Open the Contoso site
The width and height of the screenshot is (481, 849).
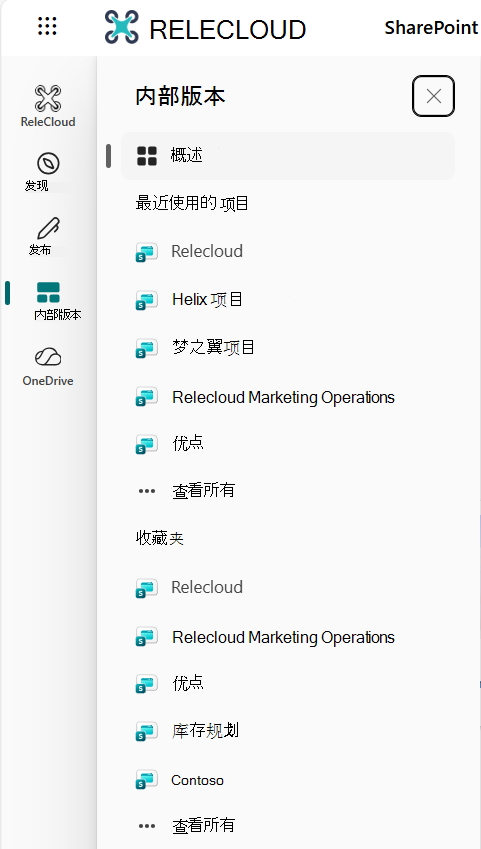click(197, 780)
